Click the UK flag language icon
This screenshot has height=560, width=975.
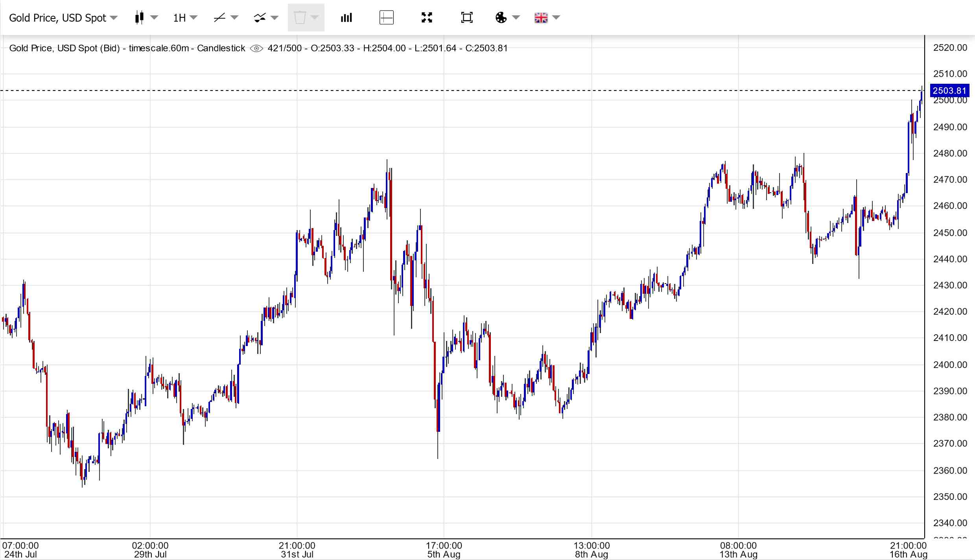point(541,18)
